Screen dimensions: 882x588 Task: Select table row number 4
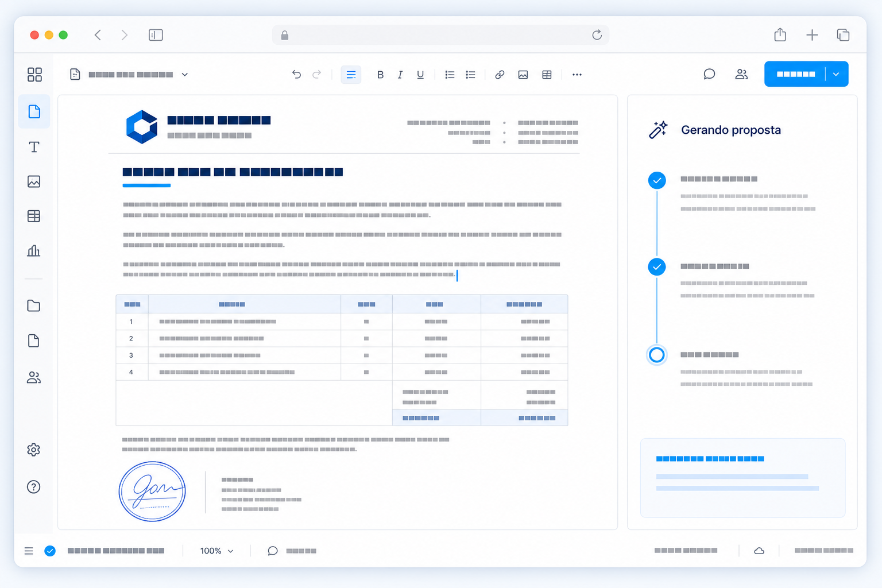[342, 372]
